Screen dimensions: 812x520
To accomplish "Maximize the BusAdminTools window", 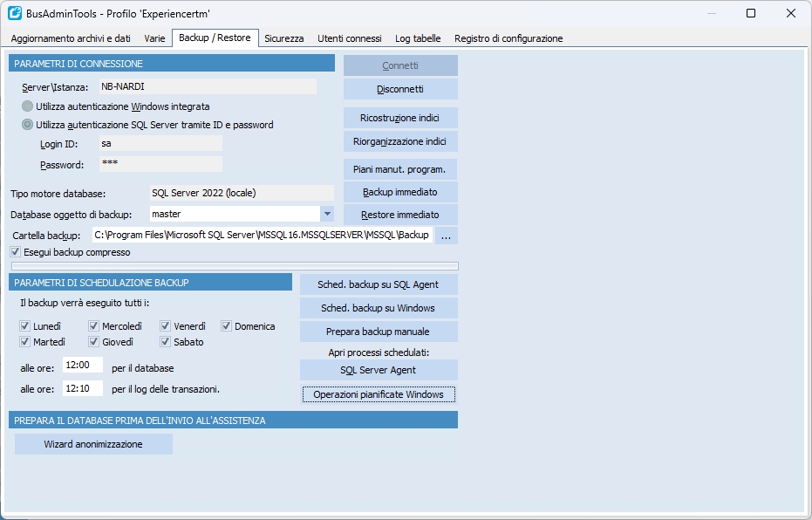I will pos(751,13).
